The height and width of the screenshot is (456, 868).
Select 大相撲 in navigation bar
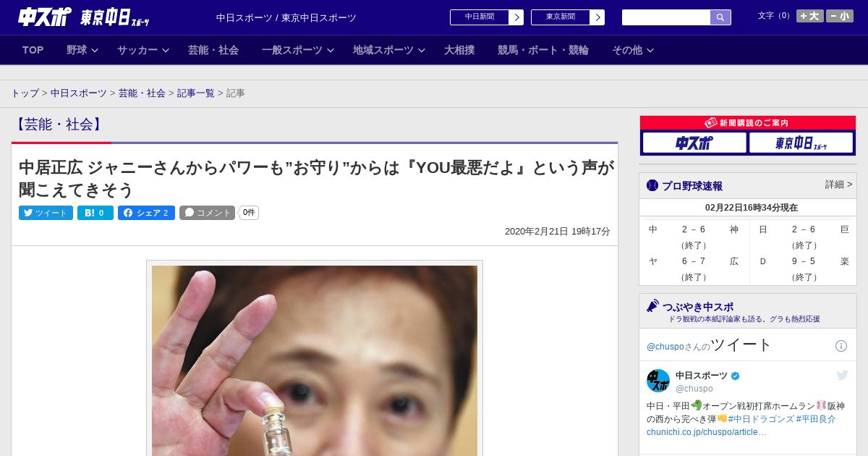(x=459, y=50)
